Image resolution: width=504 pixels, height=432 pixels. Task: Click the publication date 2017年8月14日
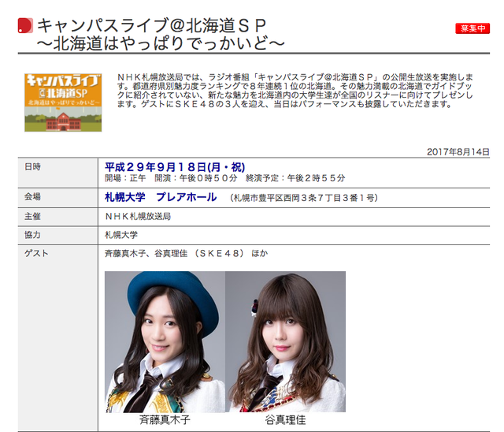pyautogui.click(x=458, y=152)
